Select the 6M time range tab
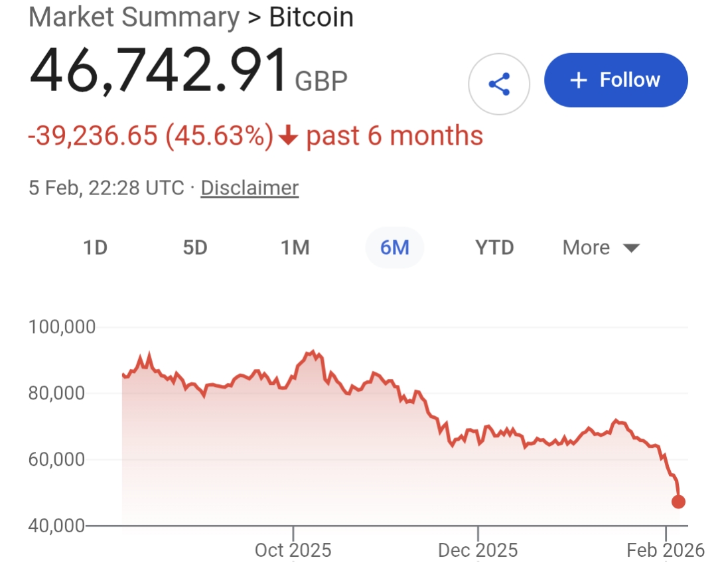The image size is (716, 588). (x=394, y=248)
